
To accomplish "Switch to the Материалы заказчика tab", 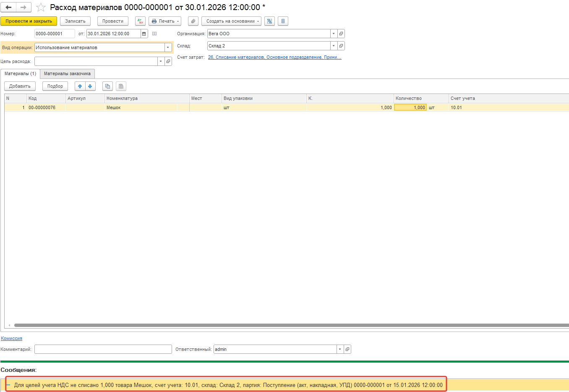I will 67,73.
